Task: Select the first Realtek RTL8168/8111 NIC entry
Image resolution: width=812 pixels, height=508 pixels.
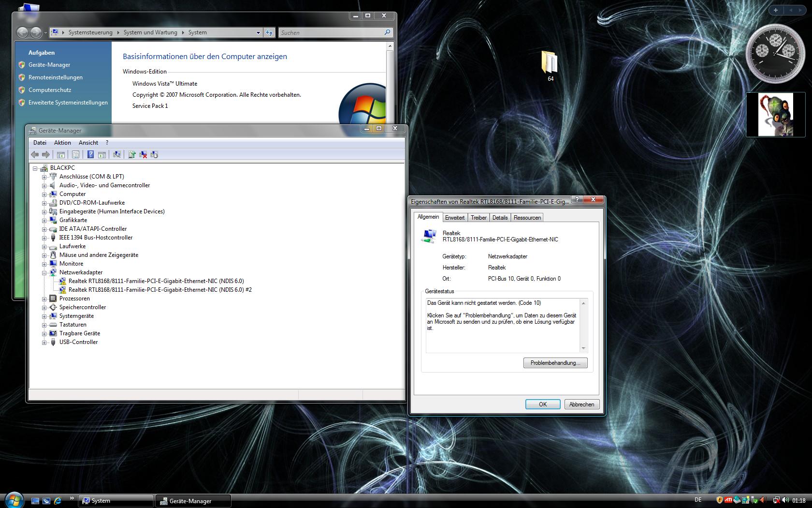Action: [156, 281]
